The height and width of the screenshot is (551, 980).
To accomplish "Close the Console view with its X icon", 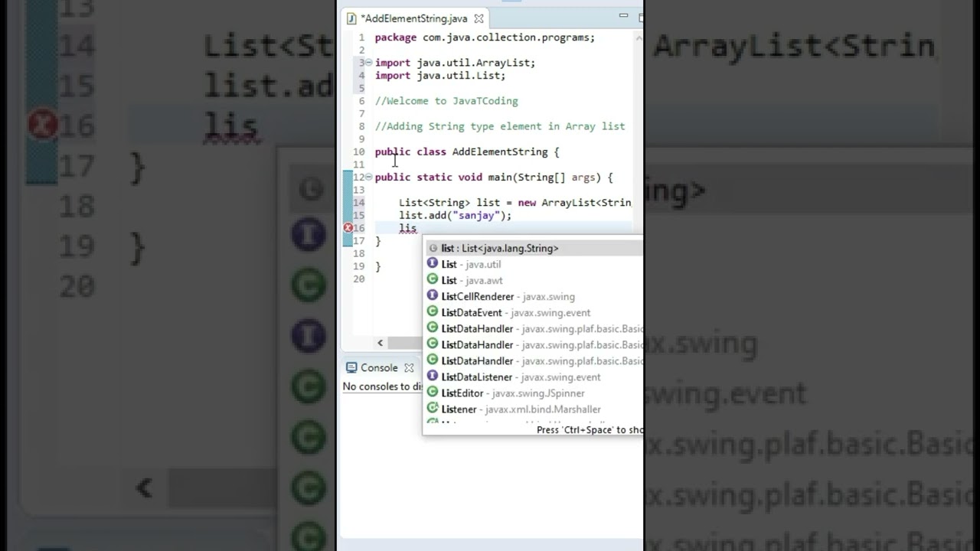I will click(409, 367).
